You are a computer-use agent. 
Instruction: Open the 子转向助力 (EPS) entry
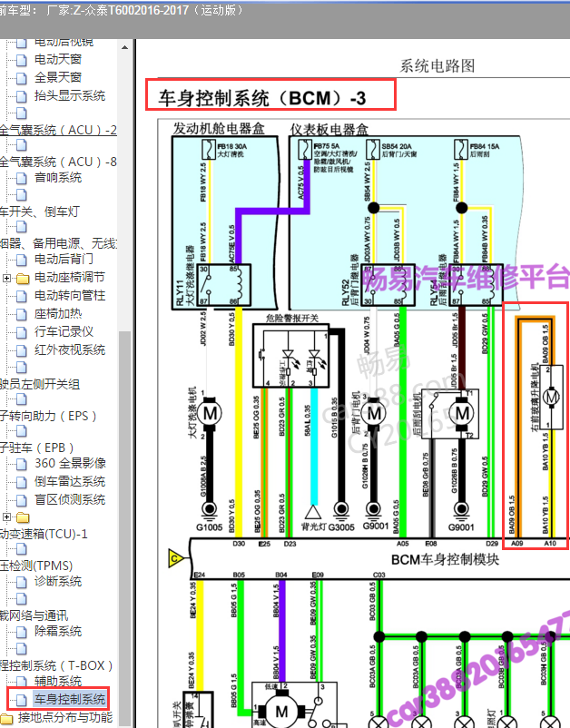[x=48, y=416]
